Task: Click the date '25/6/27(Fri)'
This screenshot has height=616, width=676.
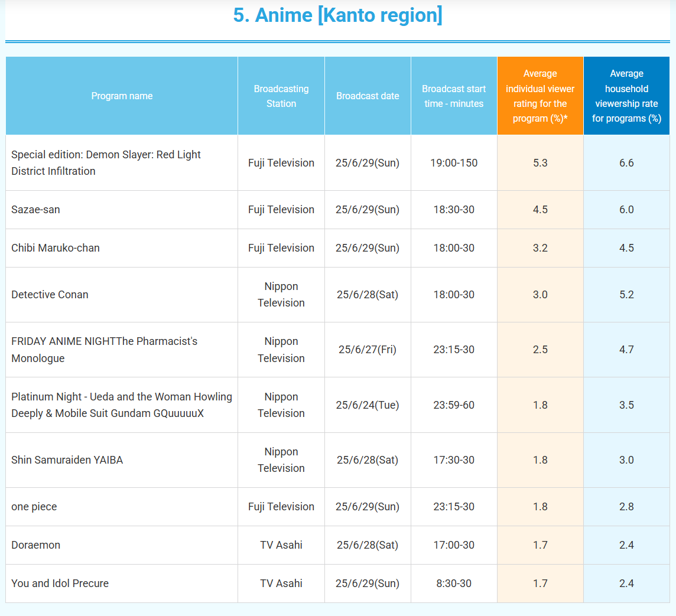Action: (368, 350)
